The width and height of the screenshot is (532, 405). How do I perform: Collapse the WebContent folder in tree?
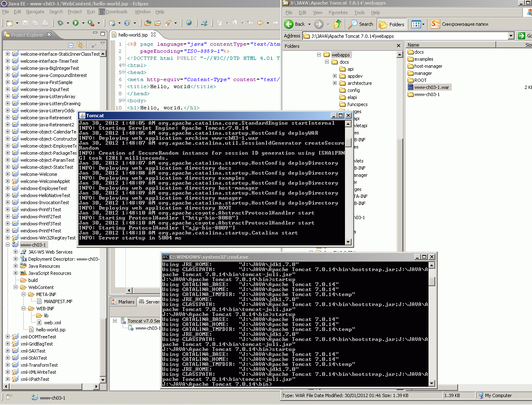[x=16, y=287]
